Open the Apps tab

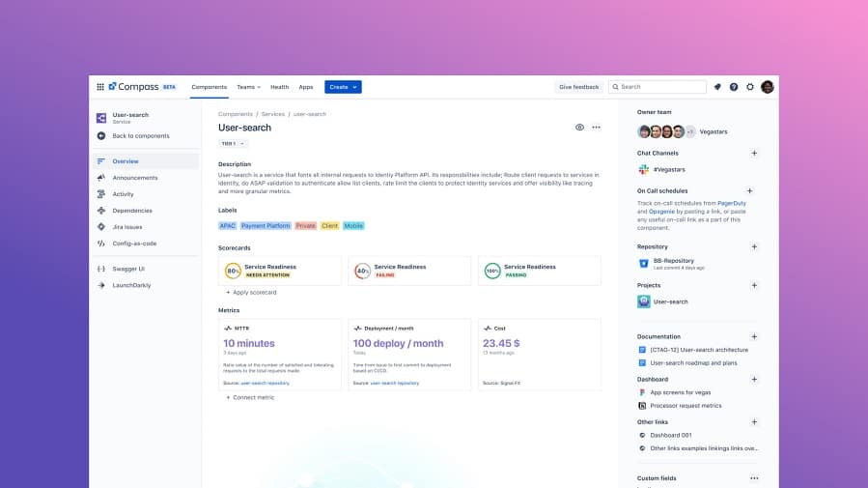point(306,87)
